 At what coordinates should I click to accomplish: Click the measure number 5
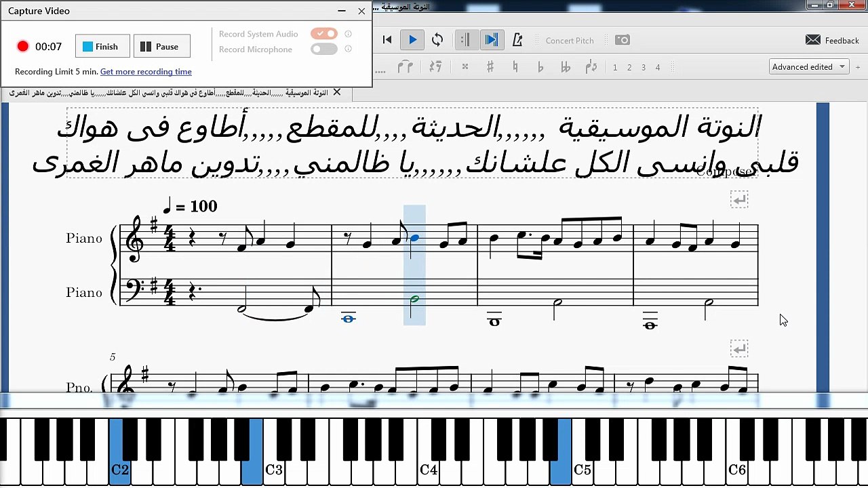pos(113,357)
